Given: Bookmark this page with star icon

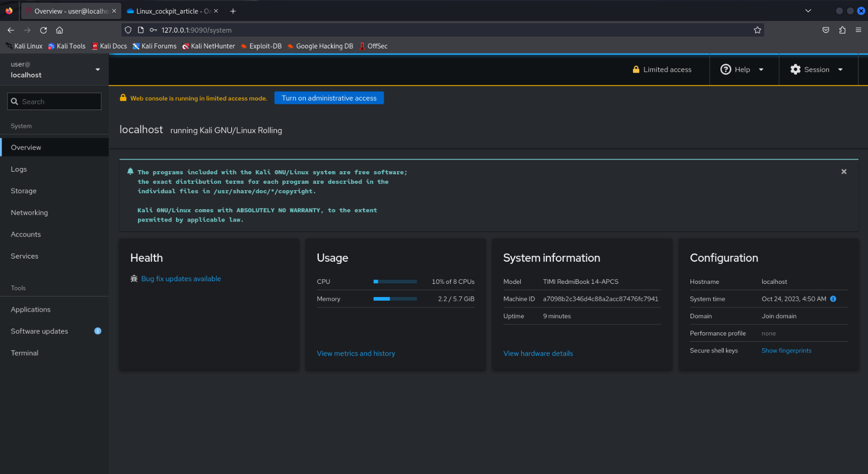Looking at the screenshot, I should (757, 30).
